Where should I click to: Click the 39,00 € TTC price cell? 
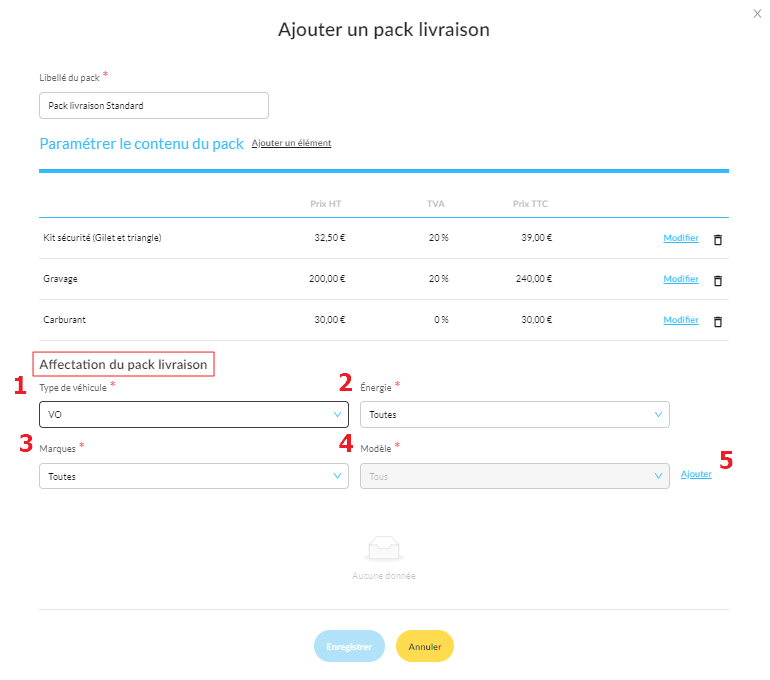(x=536, y=238)
